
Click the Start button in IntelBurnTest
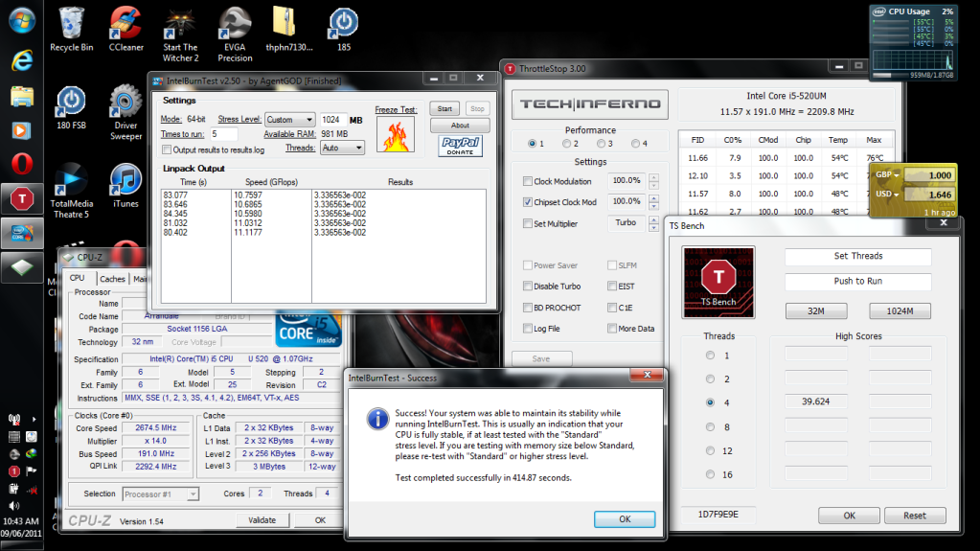[x=444, y=108]
